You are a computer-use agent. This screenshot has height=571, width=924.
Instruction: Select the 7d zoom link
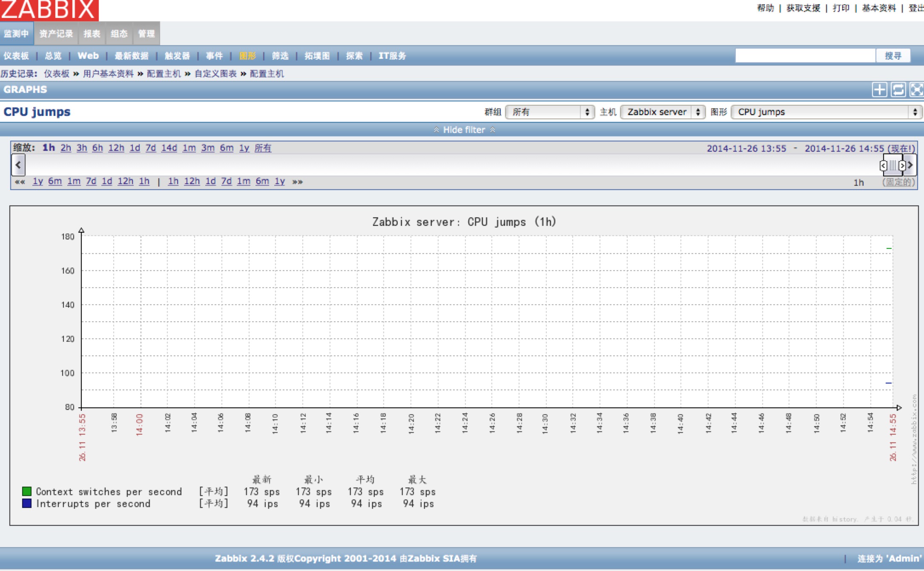click(150, 148)
